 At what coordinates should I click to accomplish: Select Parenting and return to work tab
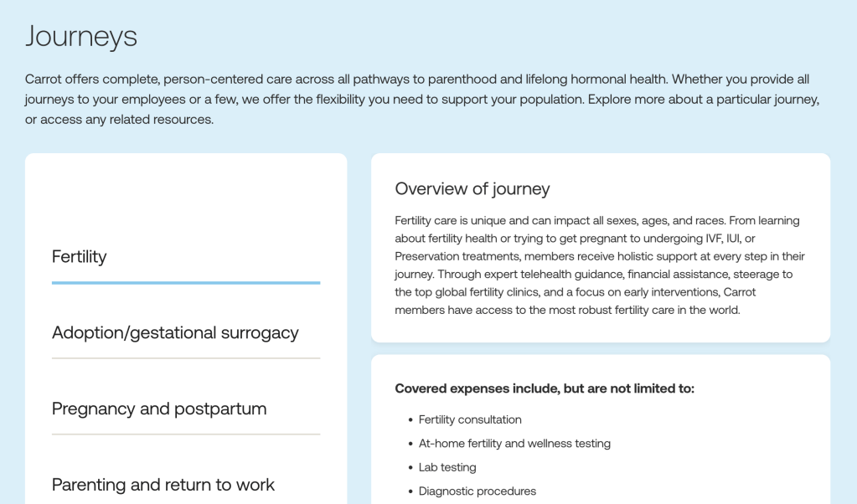click(x=163, y=485)
